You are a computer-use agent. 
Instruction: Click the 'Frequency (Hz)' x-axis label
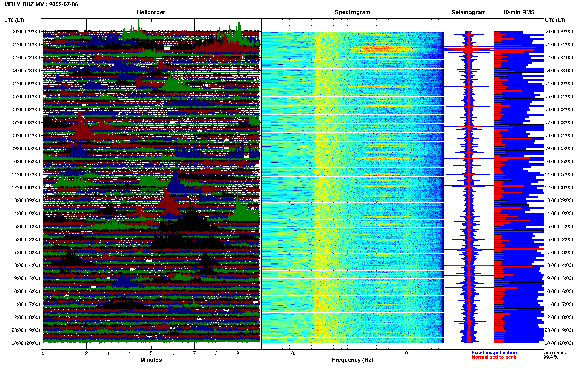coord(352,360)
